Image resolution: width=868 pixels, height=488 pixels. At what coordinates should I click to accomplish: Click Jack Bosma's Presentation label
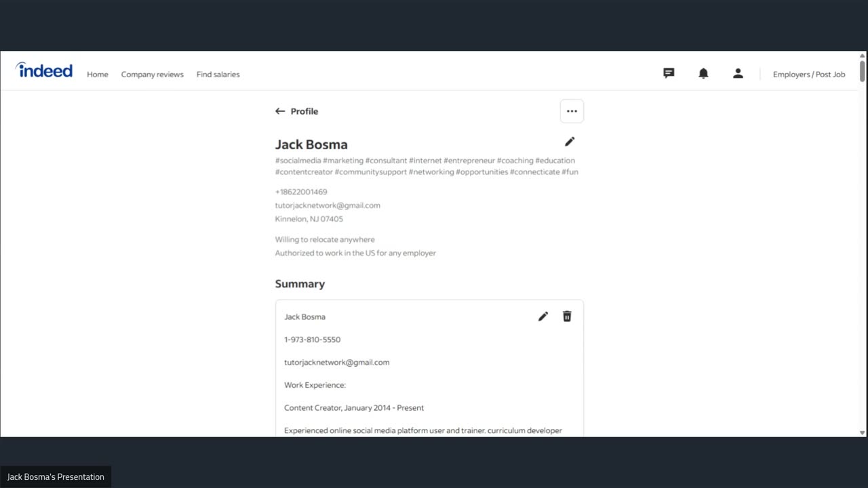(x=56, y=476)
